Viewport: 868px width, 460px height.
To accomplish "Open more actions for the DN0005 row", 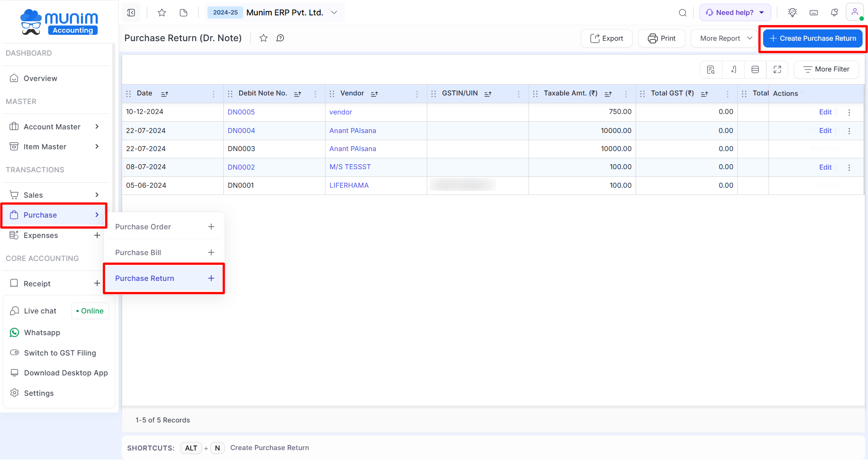I will 849,113.
